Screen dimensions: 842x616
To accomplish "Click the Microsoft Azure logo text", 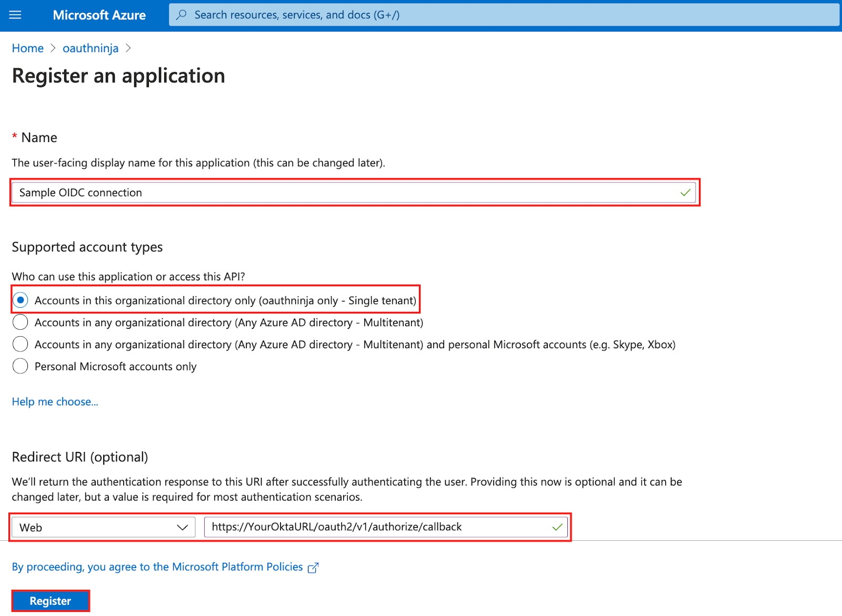I will [x=99, y=15].
